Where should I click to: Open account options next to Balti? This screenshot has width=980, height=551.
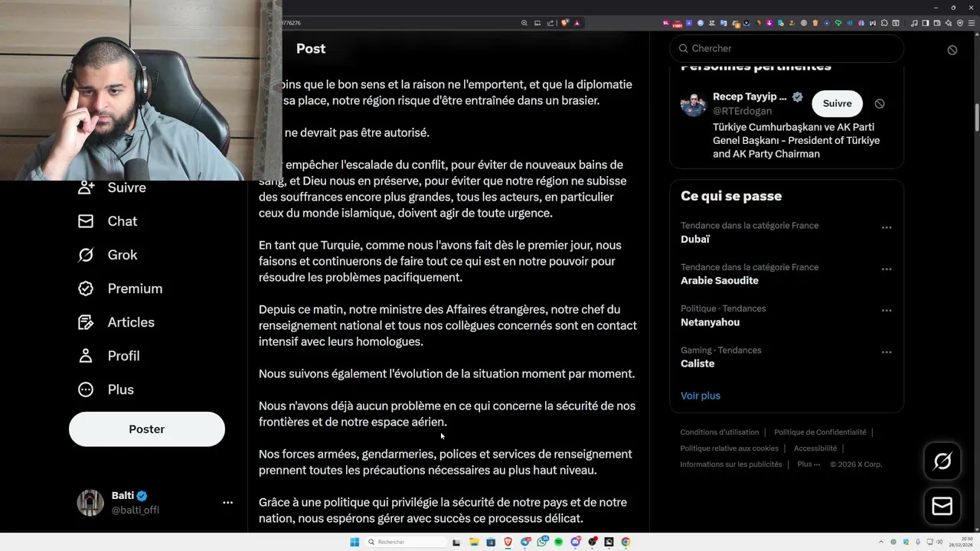[x=227, y=503]
